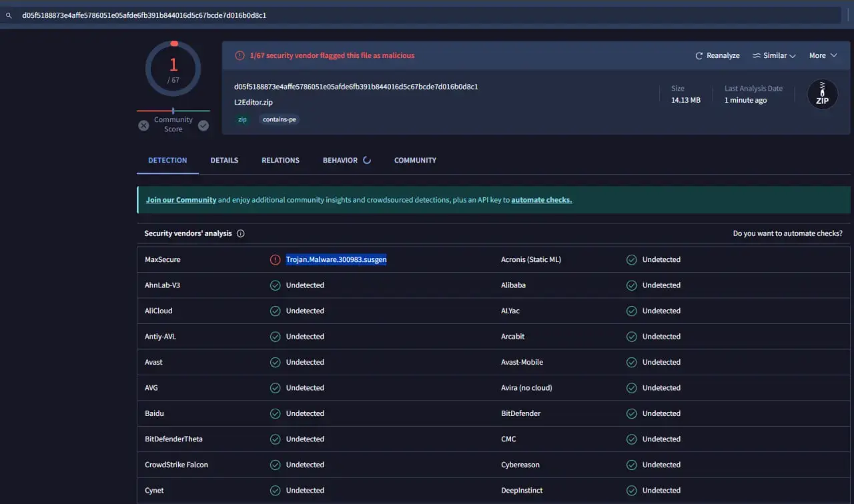854x504 pixels.
Task: Open the More dropdown menu
Action: pyautogui.click(x=823, y=56)
